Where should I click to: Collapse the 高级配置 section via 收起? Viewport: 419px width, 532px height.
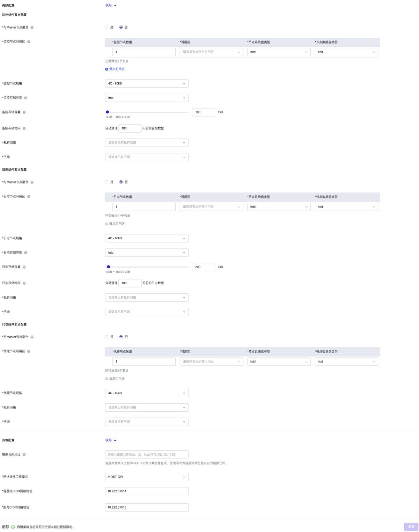click(x=111, y=5)
